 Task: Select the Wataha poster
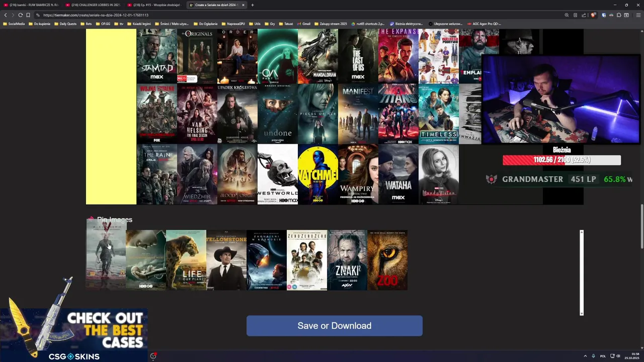pyautogui.click(x=398, y=174)
